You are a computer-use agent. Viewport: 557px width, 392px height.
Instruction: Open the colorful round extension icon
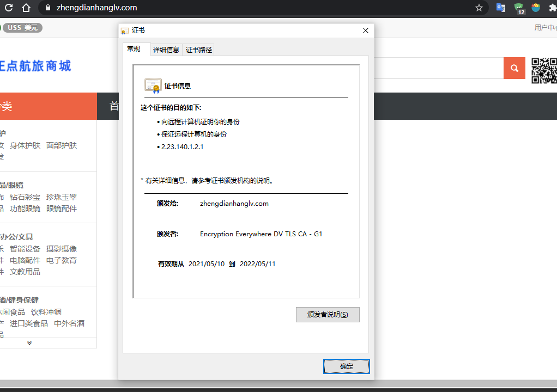536,8
